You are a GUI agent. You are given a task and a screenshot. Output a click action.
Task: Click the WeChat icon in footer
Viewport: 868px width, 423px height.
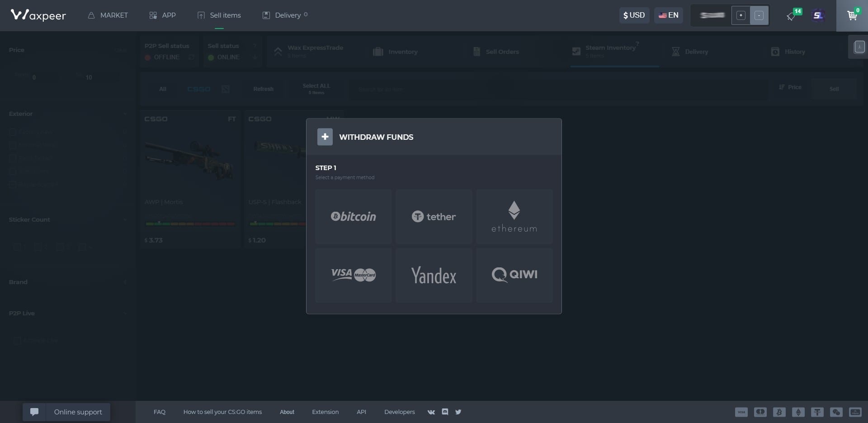click(836, 412)
